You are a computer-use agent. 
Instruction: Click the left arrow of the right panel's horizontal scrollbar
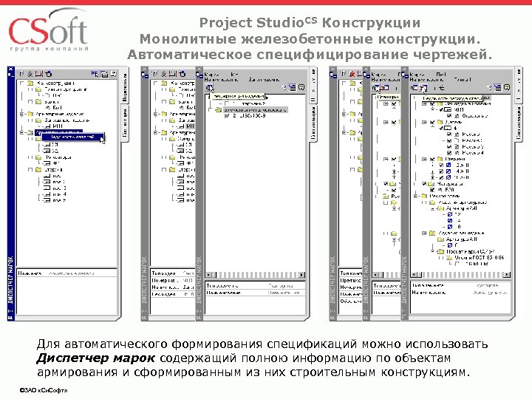[414, 274]
